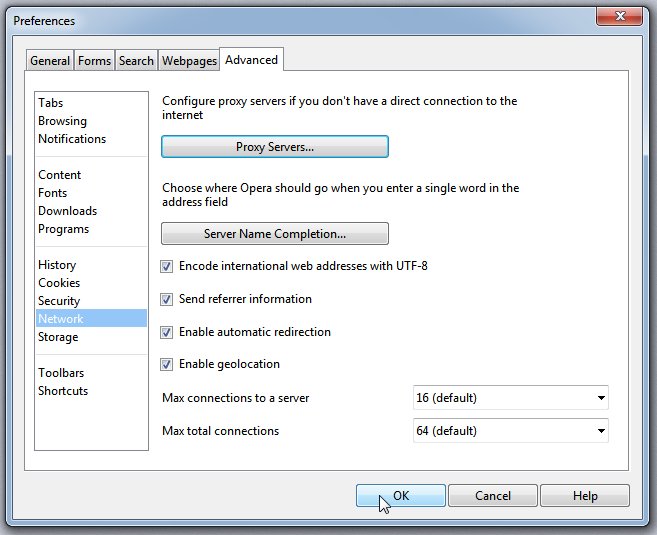Close the Preferences dialog window
The width and height of the screenshot is (657, 535).
pyautogui.click(x=620, y=16)
